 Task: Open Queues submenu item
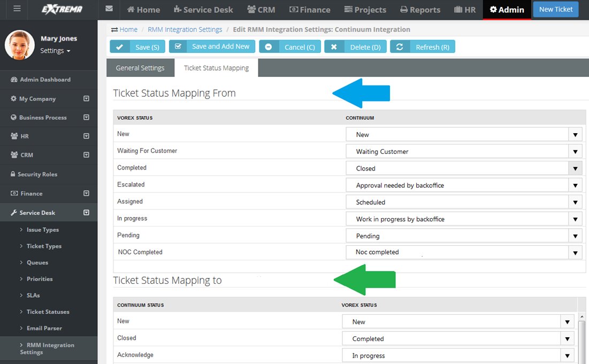click(x=37, y=262)
